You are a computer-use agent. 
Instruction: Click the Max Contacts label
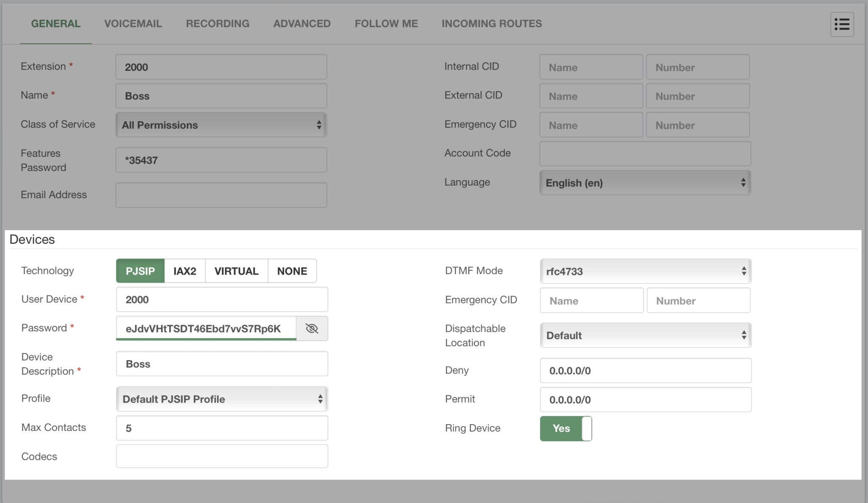coord(54,427)
